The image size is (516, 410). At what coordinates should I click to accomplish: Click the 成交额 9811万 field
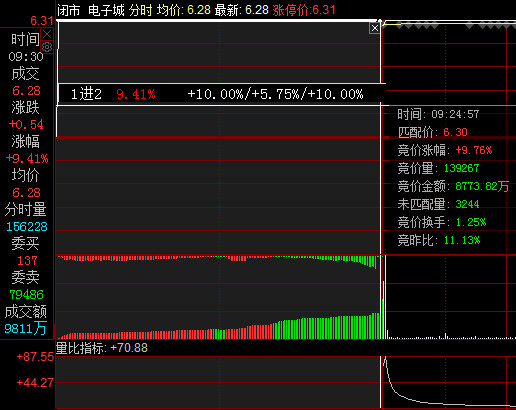pyautogui.click(x=25, y=320)
